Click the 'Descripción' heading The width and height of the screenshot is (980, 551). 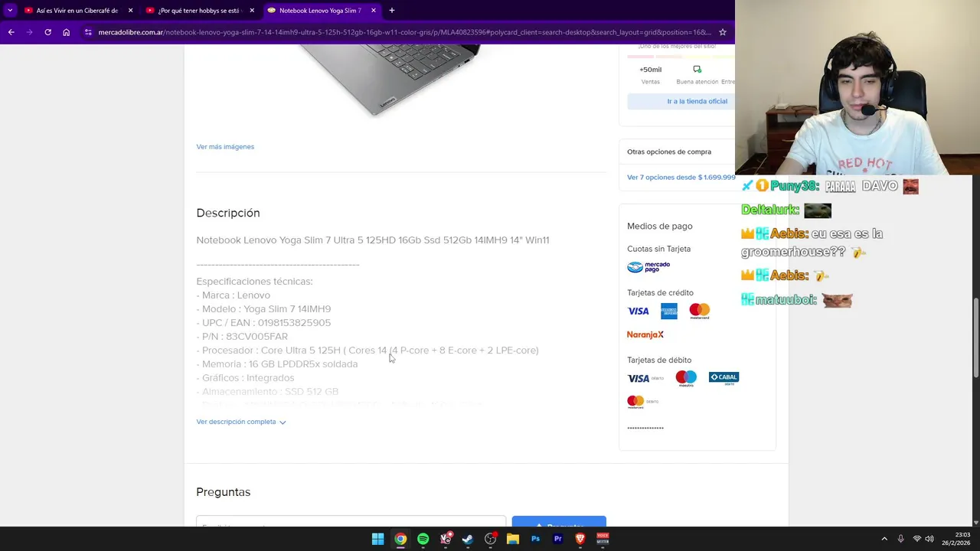click(x=228, y=213)
